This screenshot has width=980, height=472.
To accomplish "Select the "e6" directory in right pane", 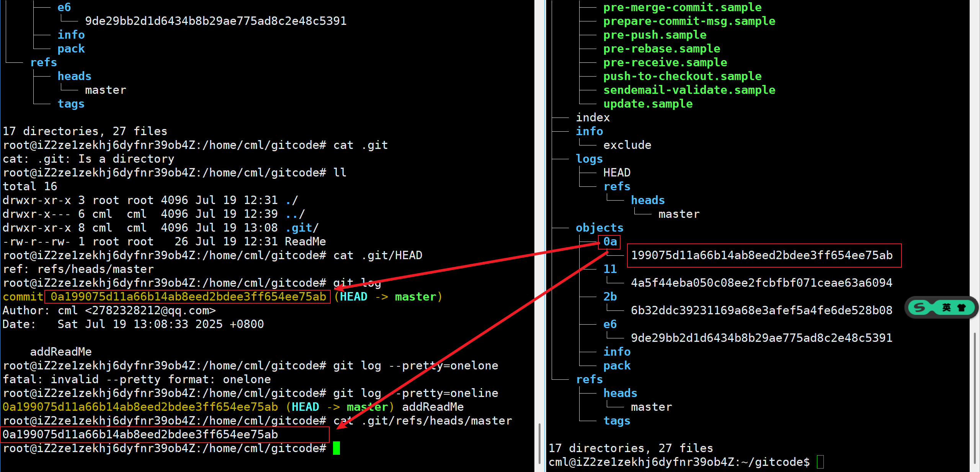I will click(610, 324).
